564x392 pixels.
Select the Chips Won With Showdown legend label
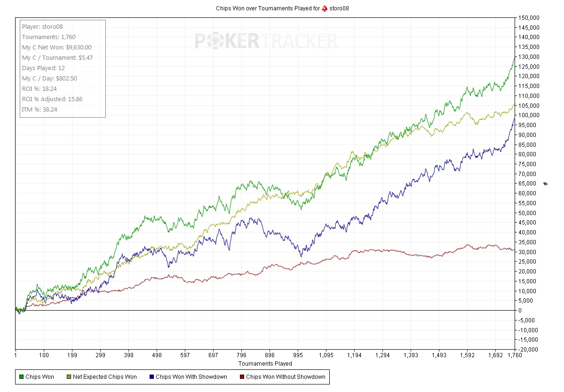(191, 376)
